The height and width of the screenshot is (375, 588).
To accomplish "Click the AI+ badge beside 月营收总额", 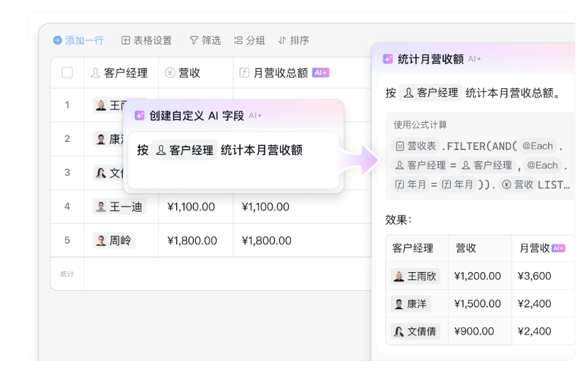I will pos(321,73).
